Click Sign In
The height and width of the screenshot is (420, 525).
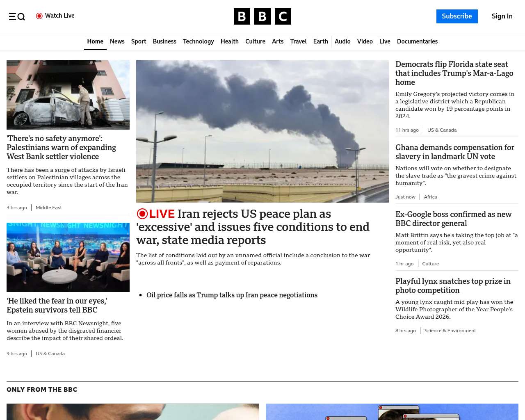click(x=502, y=16)
